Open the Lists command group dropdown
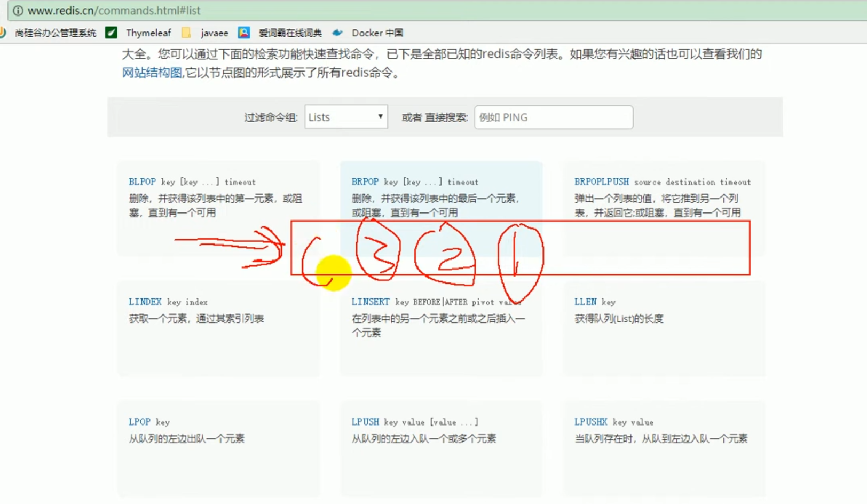Screen dimensions: 867x504 [x=345, y=117]
